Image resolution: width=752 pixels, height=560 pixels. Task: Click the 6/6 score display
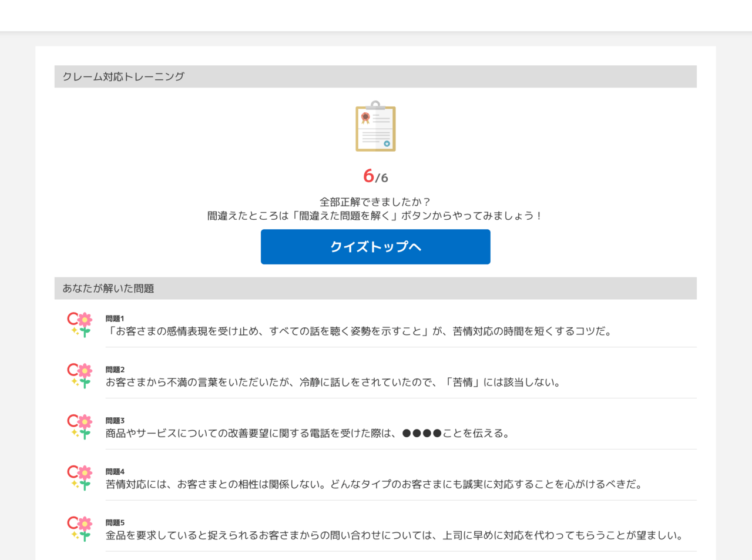[x=375, y=176]
